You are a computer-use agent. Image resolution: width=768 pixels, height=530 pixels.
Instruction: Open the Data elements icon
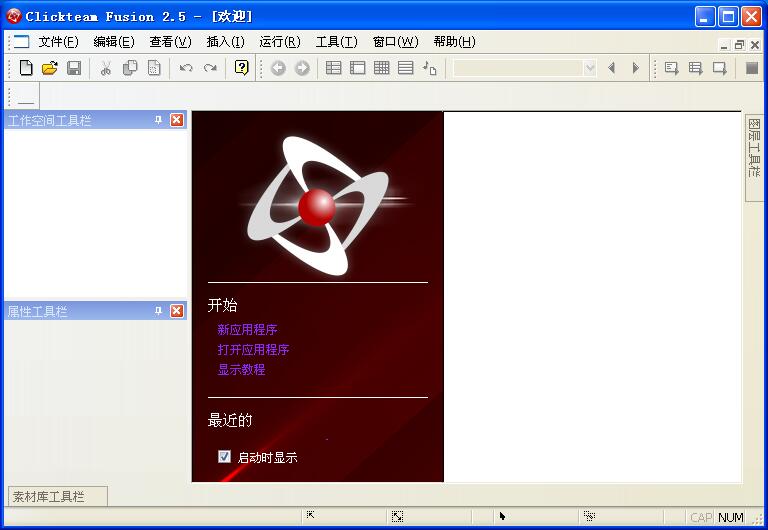[430, 68]
